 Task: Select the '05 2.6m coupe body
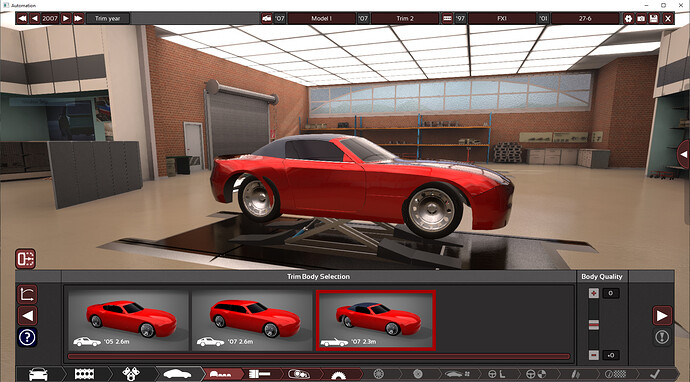(128, 320)
